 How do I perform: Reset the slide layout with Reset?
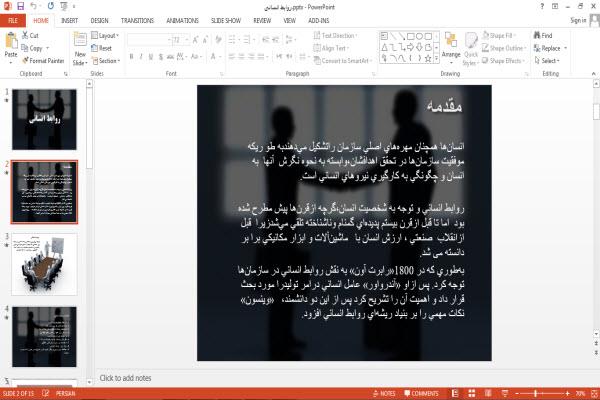[x=101, y=48]
